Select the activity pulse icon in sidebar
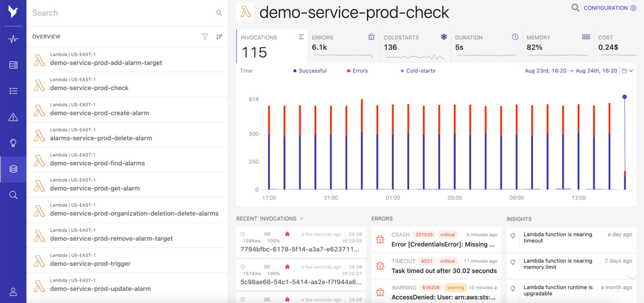The width and height of the screenshot is (644, 303). click(13, 38)
